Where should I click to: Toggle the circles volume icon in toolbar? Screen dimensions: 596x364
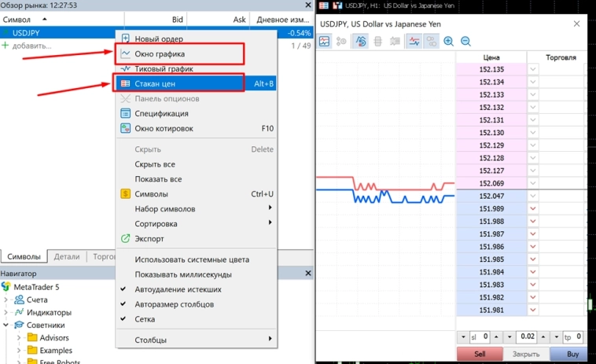432,41
